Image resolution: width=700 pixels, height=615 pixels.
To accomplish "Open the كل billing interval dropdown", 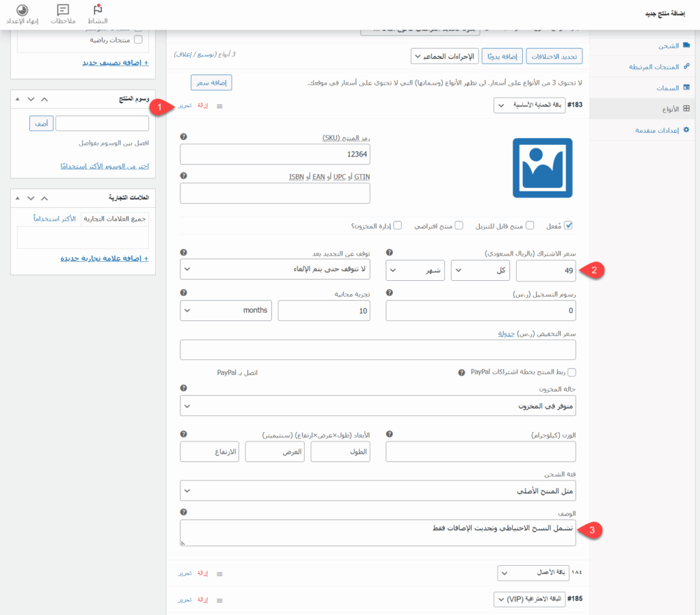I will [x=481, y=271].
